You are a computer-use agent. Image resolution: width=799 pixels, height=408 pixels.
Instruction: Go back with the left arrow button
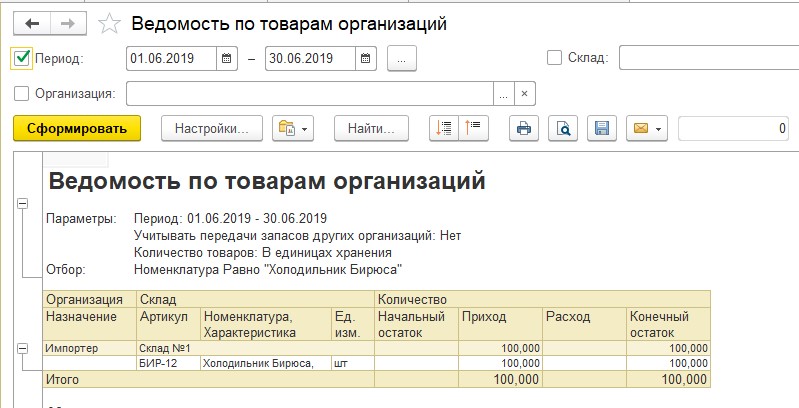[x=32, y=23]
